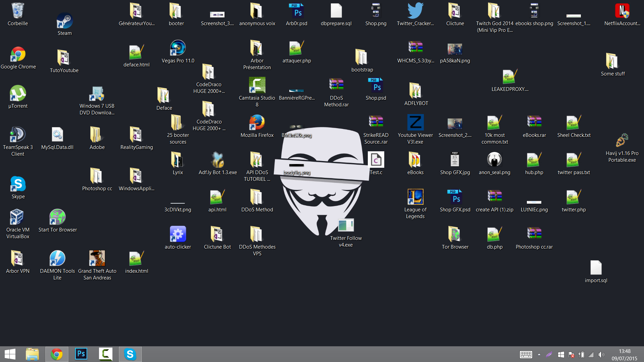Select the Twitter_Cracker file
This screenshot has height=362, width=644.
[415, 14]
